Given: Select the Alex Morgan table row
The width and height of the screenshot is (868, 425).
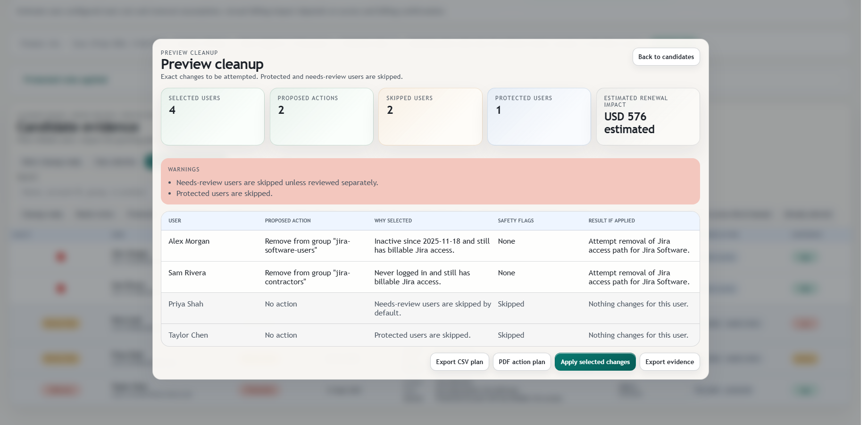Looking at the screenshot, I should (430, 246).
